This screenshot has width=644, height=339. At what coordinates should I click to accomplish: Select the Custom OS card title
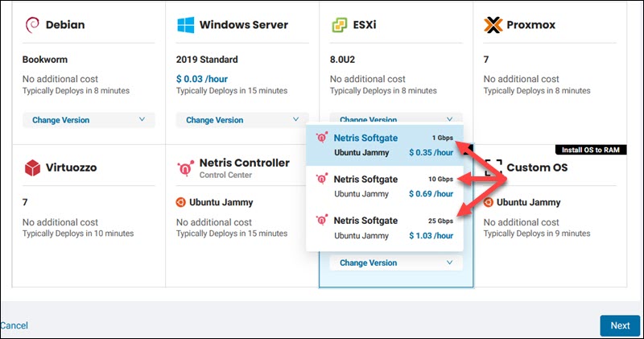pos(537,167)
